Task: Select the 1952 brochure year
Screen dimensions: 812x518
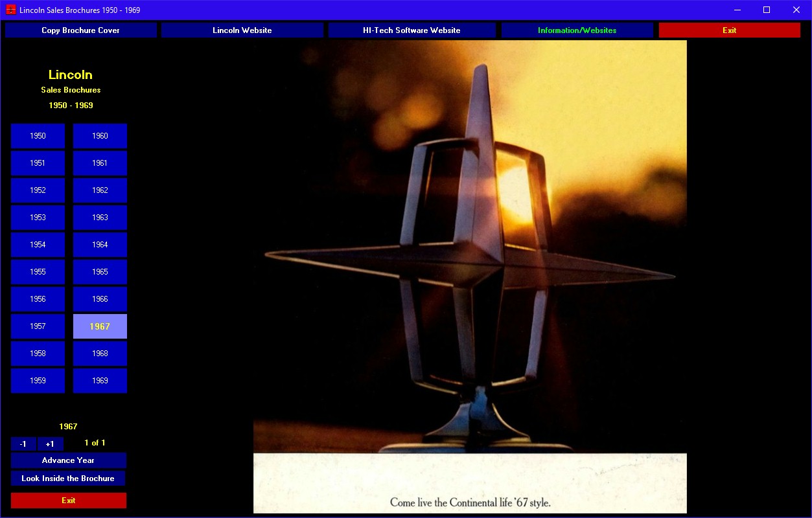Action: coord(38,190)
